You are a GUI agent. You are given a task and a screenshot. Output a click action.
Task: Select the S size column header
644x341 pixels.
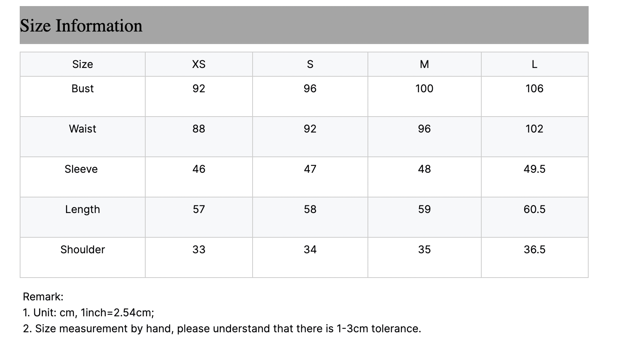(x=310, y=64)
